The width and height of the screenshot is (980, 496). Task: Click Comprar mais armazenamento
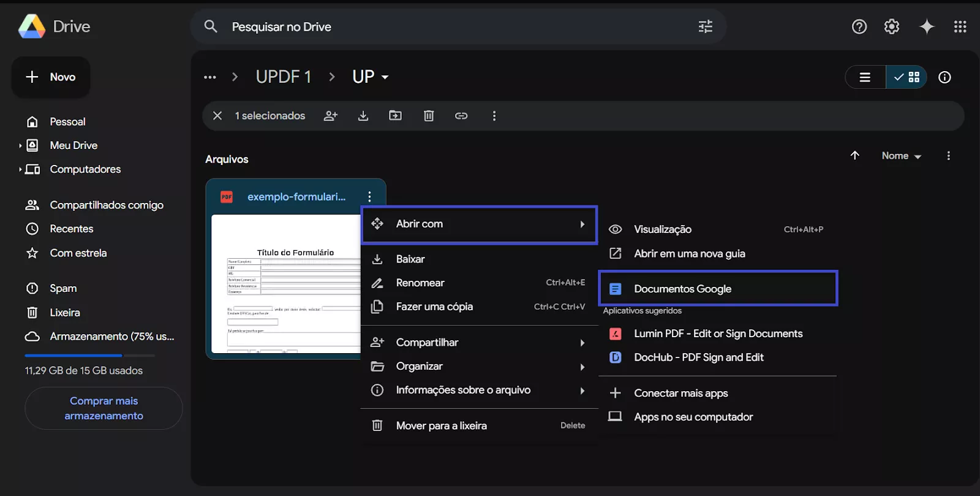(x=104, y=408)
